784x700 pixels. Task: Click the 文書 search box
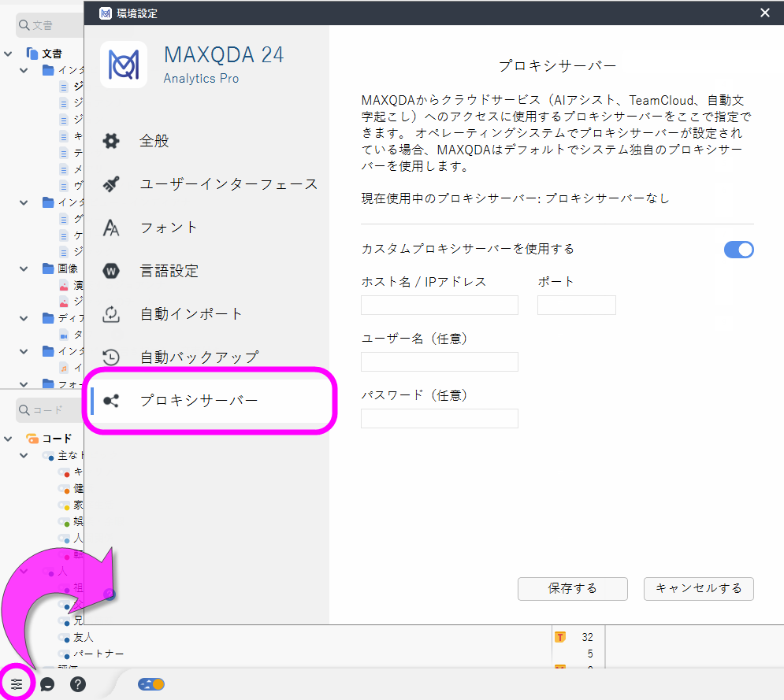50,25
